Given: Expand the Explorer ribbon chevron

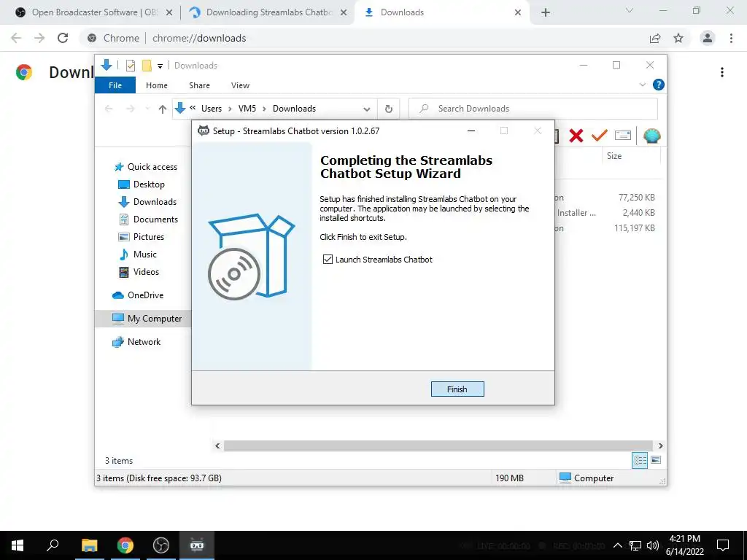Looking at the screenshot, I should (642, 85).
